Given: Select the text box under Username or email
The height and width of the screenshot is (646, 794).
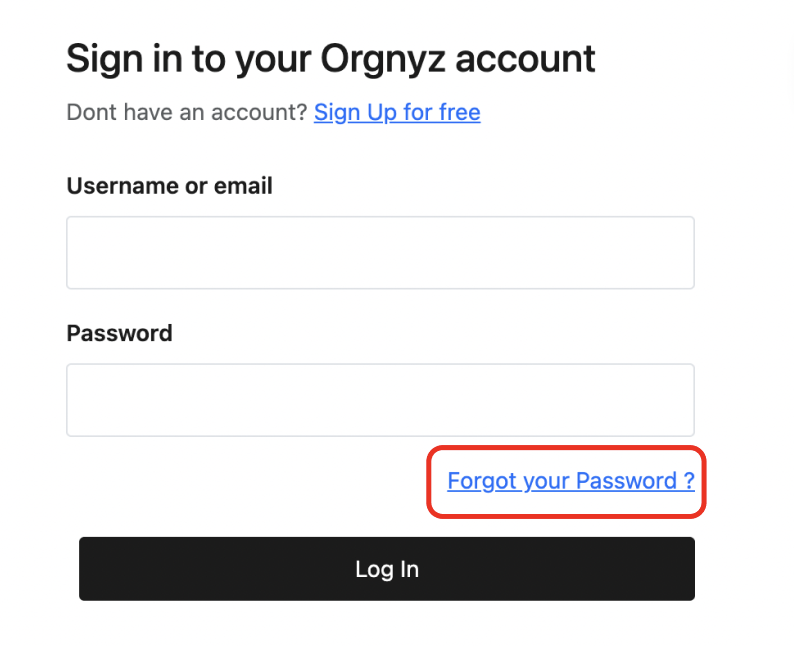Looking at the screenshot, I should 380,253.
